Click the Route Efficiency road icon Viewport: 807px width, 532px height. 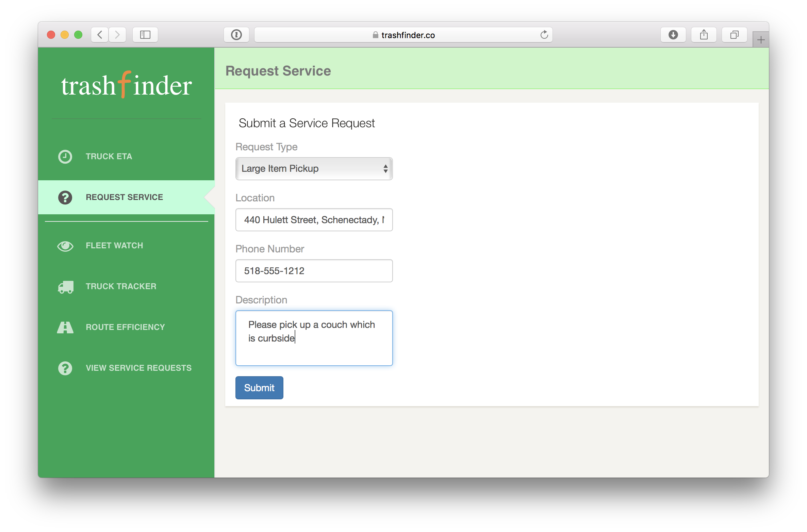coord(65,327)
